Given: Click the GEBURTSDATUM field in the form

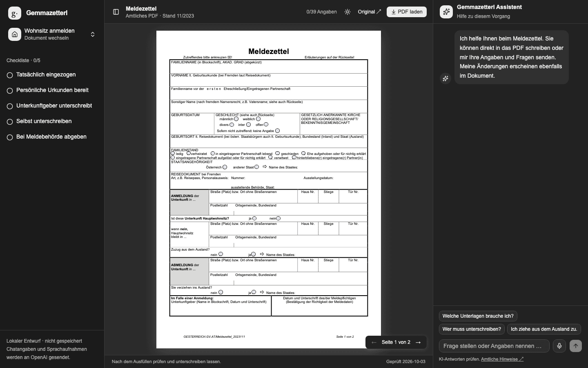Looking at the screenshot, I should (x=192, y=123).
